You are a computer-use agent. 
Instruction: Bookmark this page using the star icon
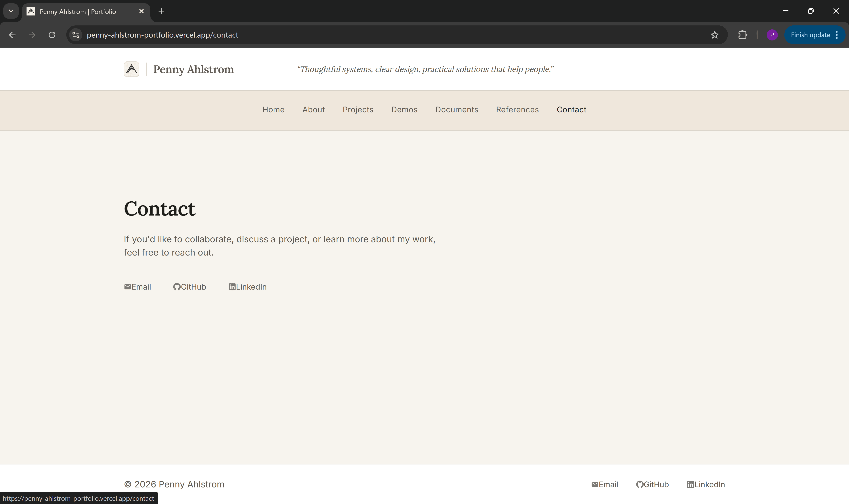pyautogui.click(x=715, y=35)
